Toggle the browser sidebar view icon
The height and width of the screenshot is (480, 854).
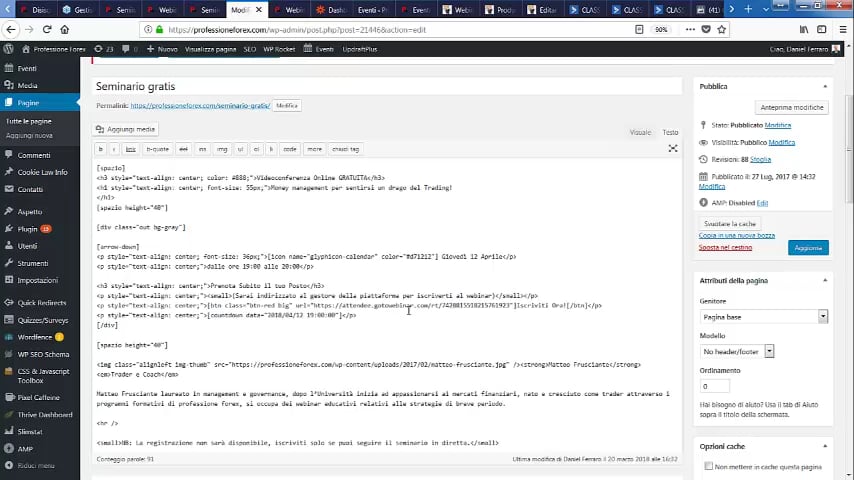click(x=822, y=29)
